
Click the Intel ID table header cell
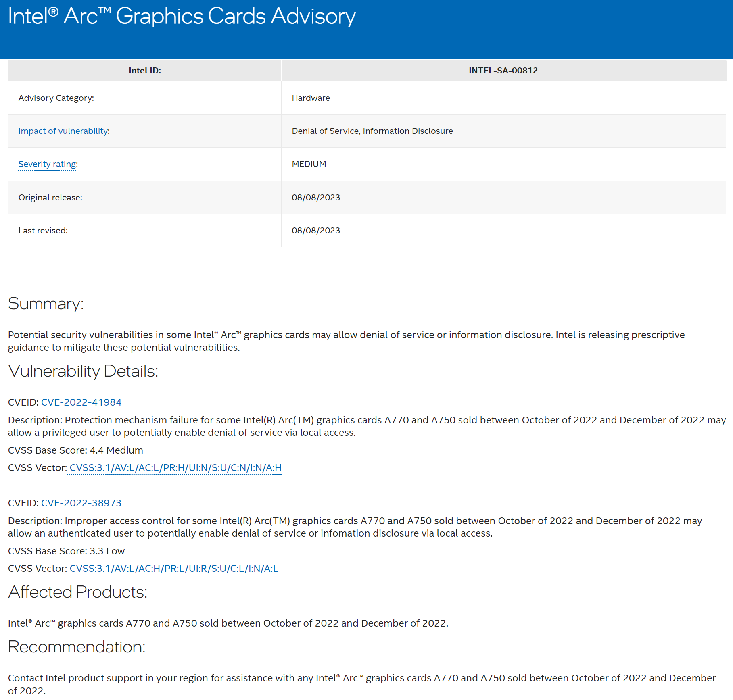(x=144, y=71)
